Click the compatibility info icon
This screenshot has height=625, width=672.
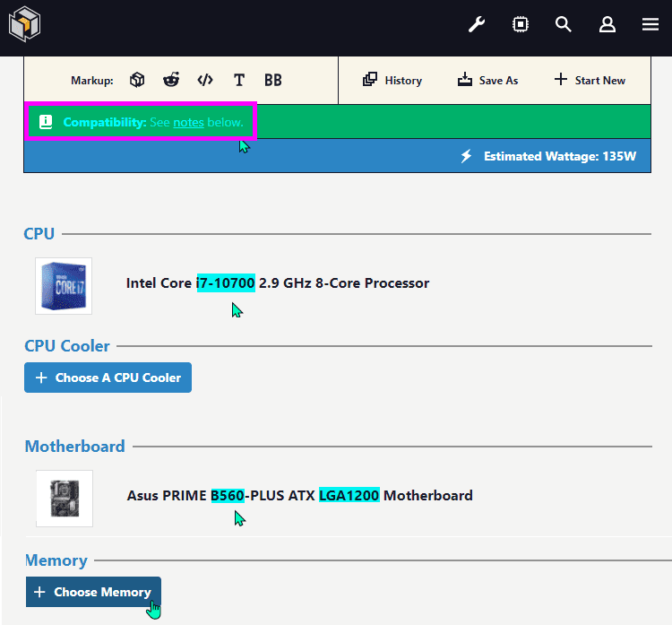pos(46,122)
